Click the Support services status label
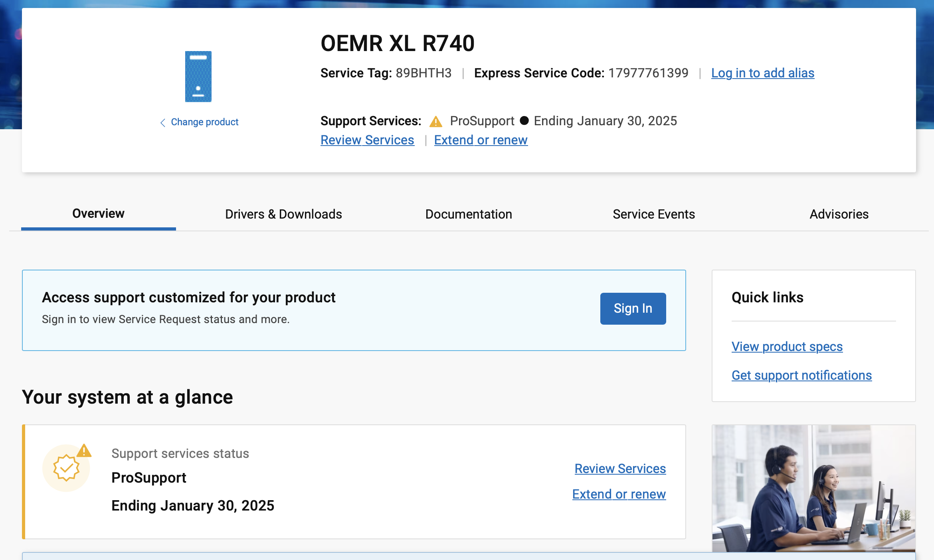The width and height of the screenshot is (934, 560). pyautogui.click(x=180, y=454)
